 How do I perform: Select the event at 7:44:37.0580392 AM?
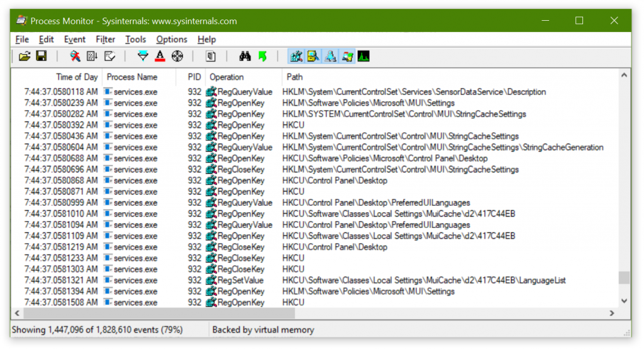[x=316, y=125]
